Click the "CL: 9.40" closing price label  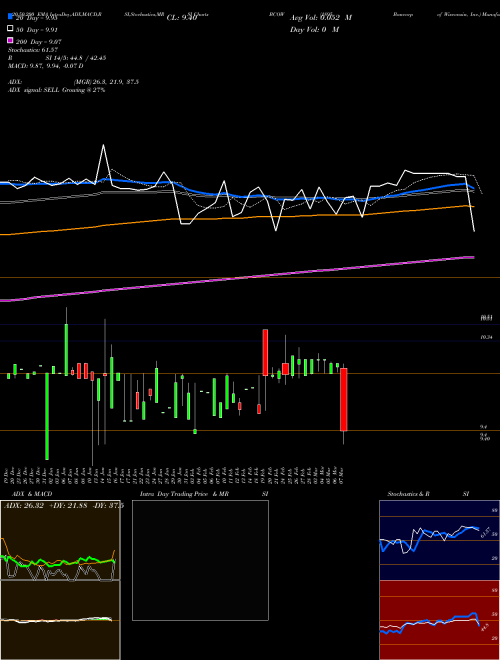182,18
